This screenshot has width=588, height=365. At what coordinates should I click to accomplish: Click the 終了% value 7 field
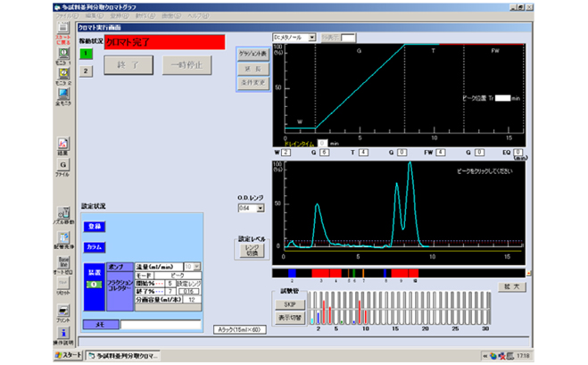170,291
